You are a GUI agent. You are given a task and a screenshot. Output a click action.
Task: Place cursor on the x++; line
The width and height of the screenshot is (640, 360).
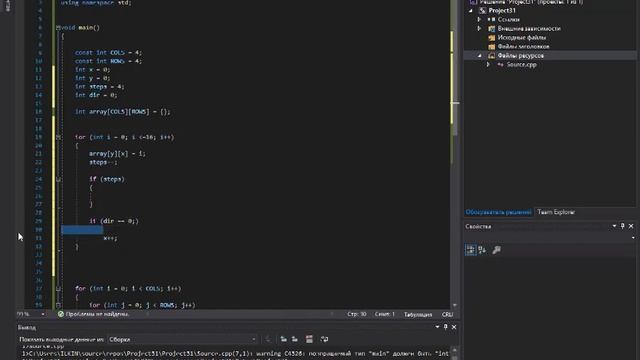click(110, 238)
